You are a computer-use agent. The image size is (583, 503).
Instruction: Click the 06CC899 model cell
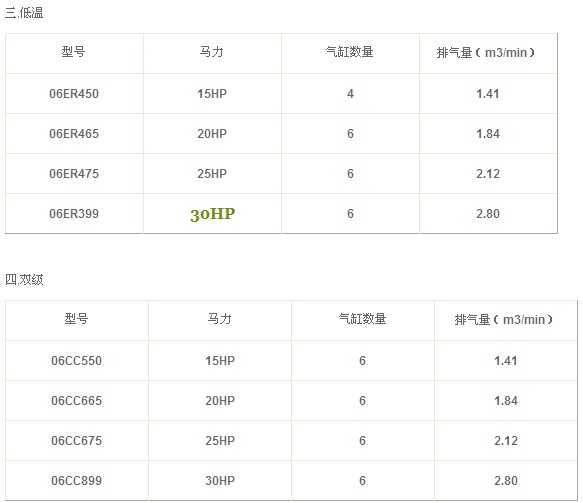pos(77,481)
